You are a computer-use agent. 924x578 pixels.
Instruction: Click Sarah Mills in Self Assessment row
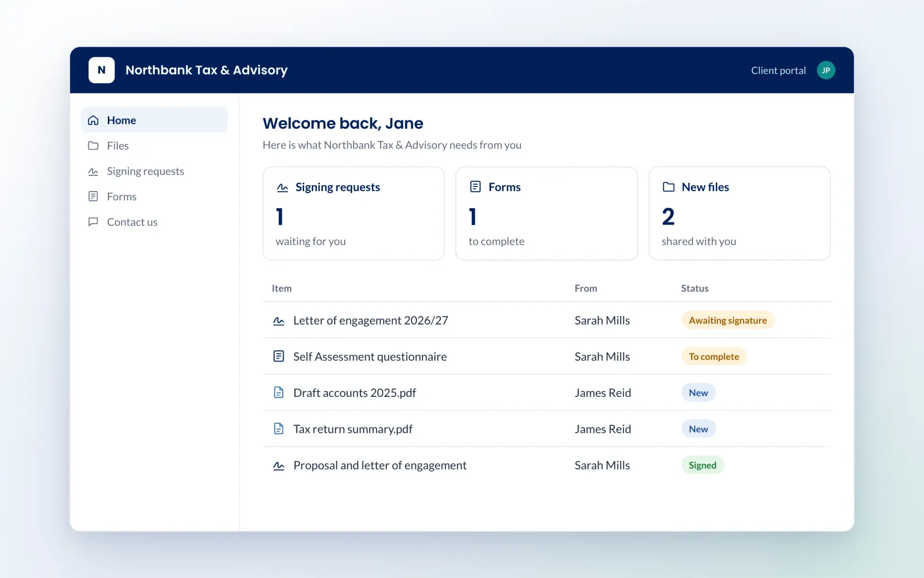click(602, 356)
